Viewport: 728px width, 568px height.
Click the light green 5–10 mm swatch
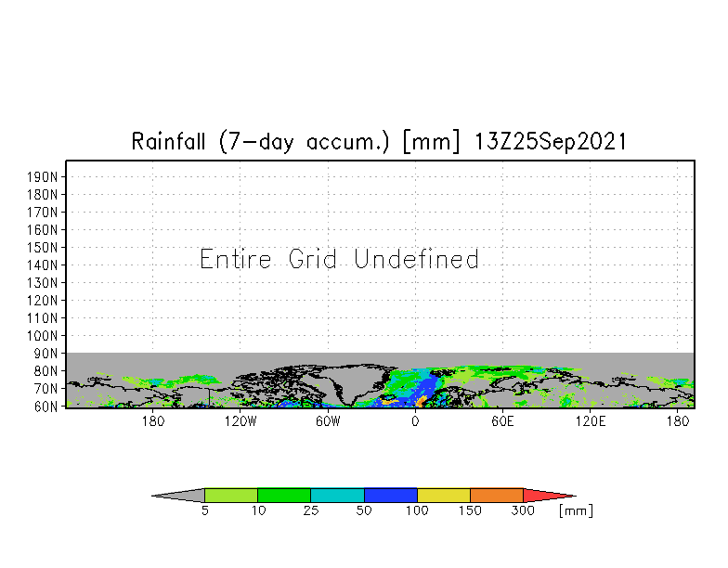coord(231,496)
